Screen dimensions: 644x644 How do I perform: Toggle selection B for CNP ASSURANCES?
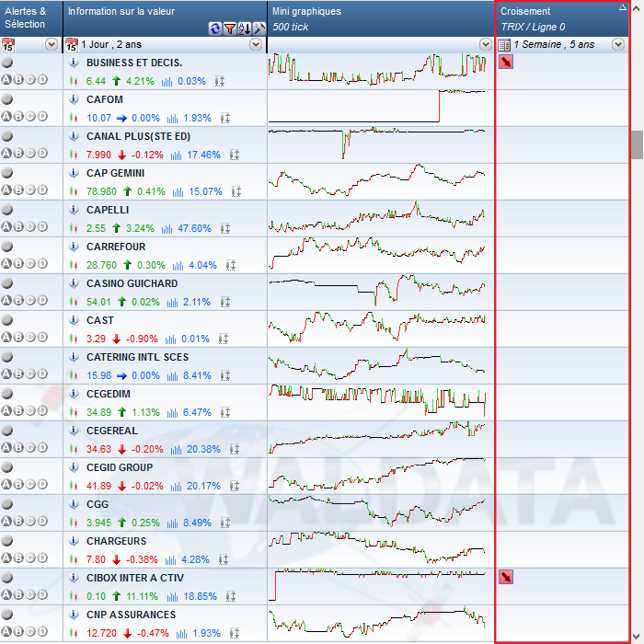[18, 631]
